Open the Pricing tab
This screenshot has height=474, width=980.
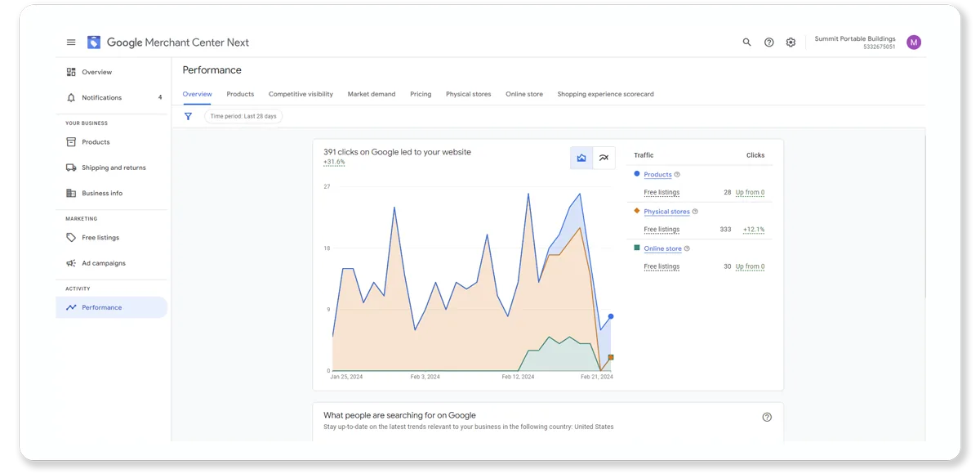421,94
